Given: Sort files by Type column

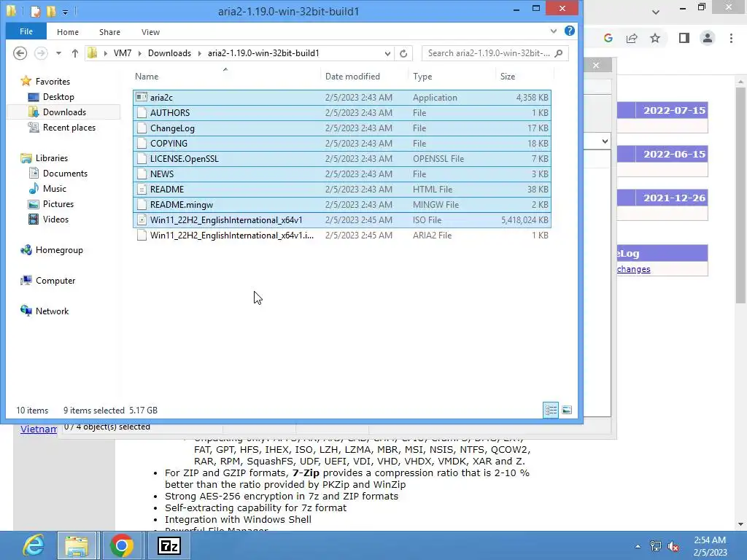Looking at the screenshot, I should 422,76.
